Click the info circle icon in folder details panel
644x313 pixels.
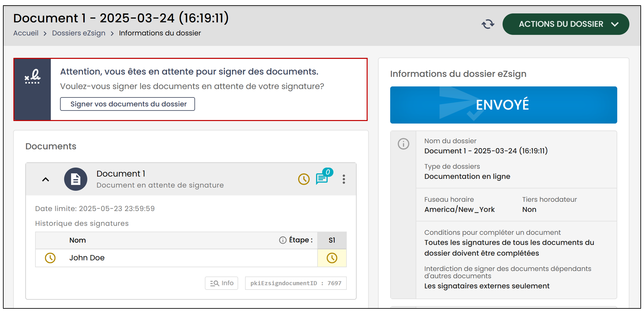pos(403,144)
